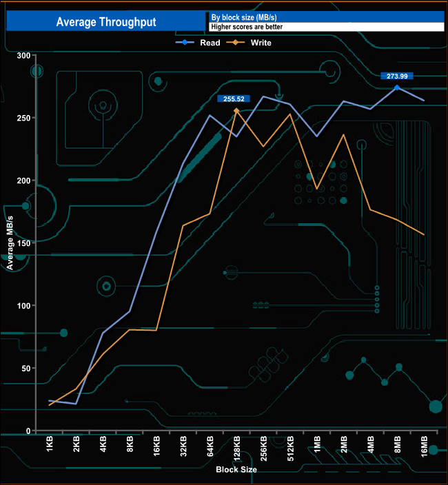Viewport: 448px width, 485px height.
Task: Click the Read legend label
Action: [210, 43]
